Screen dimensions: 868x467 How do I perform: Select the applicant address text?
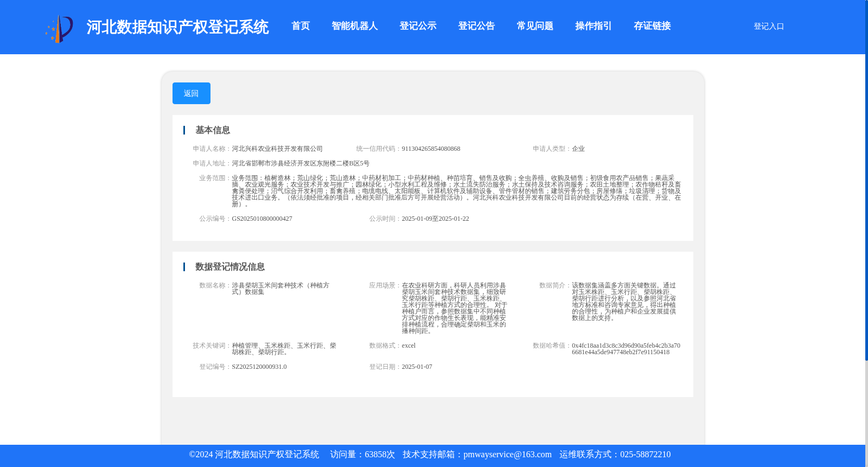click(x=301, y=163)
